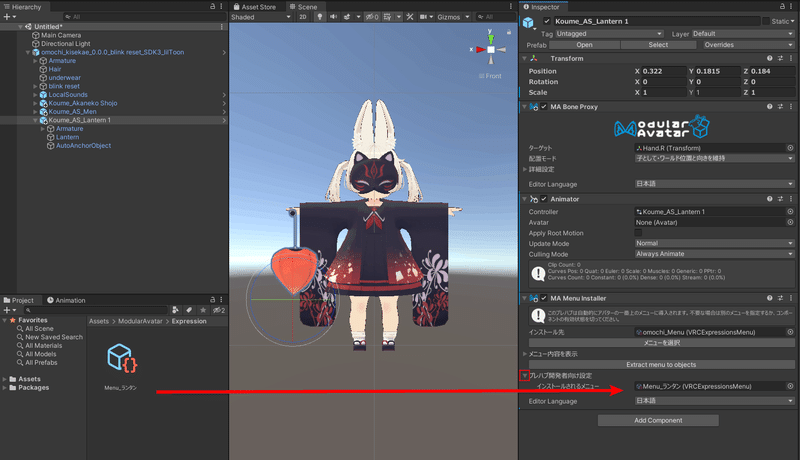800x460 pixels.
Task: Select the Lantern child object
Action: pyautogui.click(x=67, y=137)
